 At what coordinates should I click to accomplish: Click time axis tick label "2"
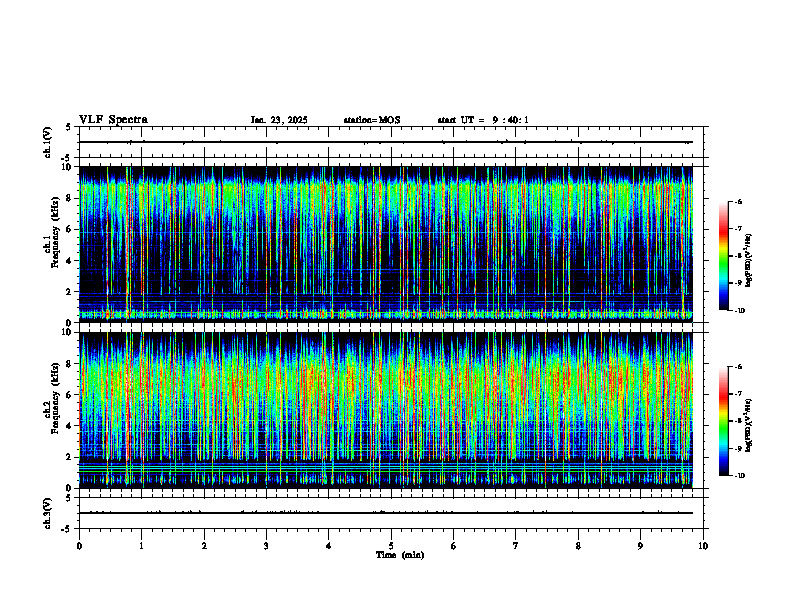(204, 546)
